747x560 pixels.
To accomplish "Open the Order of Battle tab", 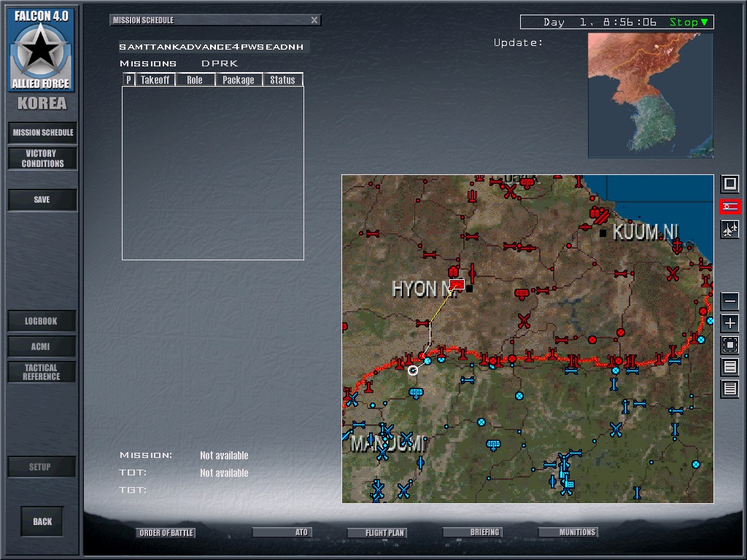I will 166,533.
